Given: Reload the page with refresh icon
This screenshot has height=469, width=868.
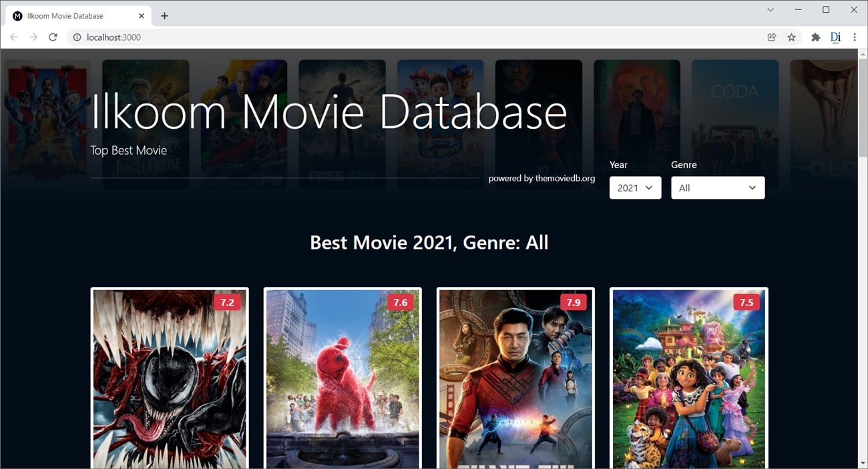Looking at the screenshot, I should pyautogui.click(x=53, y=37).
